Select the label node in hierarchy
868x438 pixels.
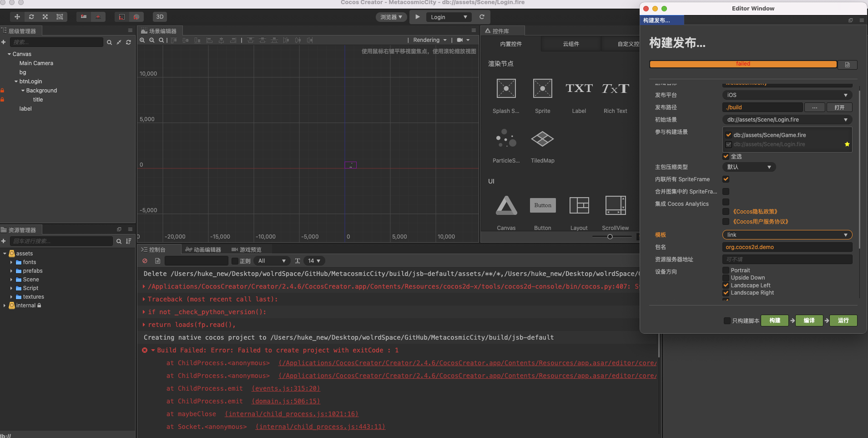coord(25,109)
